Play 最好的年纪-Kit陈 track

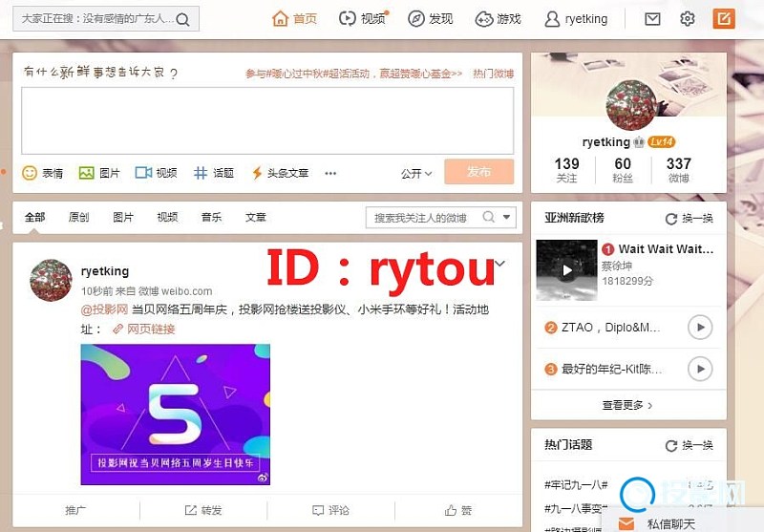[x=700, y=369]
